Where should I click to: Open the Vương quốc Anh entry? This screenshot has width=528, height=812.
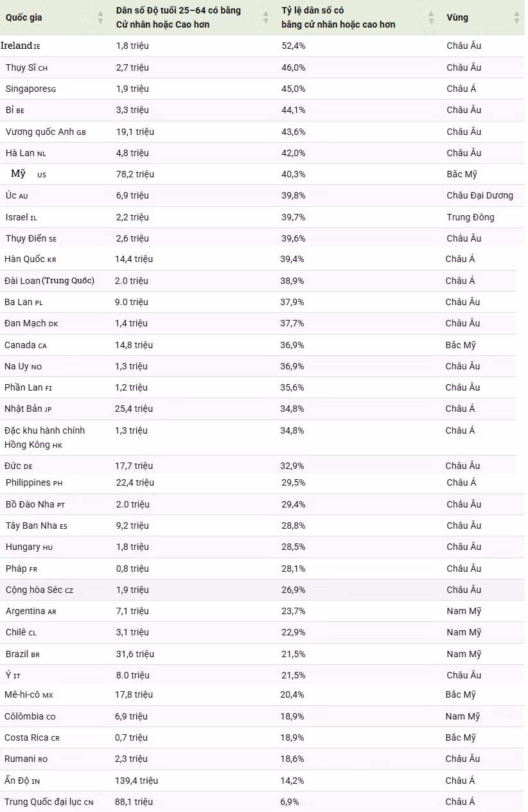click(46, 132)
